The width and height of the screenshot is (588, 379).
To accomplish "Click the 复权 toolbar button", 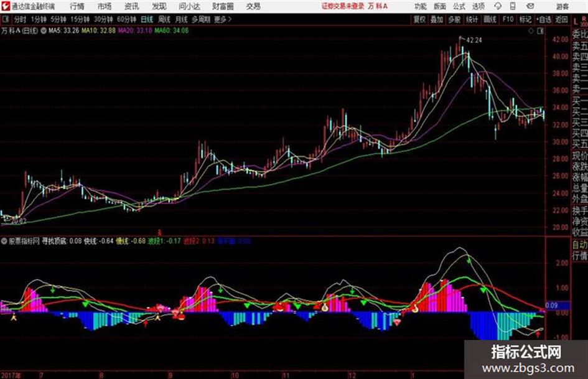I will 419,19.
